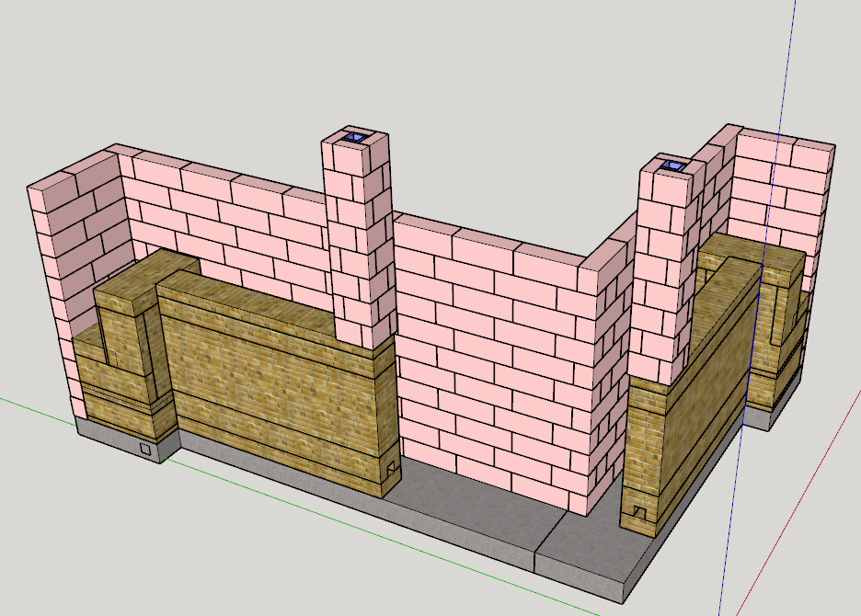
Task: Click firebox opening at base of right stove
Action: point(638,510)
